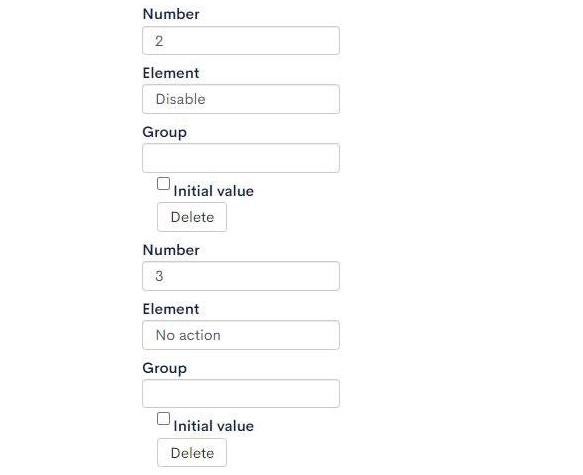Click the Number field containing 2
Viewport: 583px width, 475px height.
tap(241, 41)
